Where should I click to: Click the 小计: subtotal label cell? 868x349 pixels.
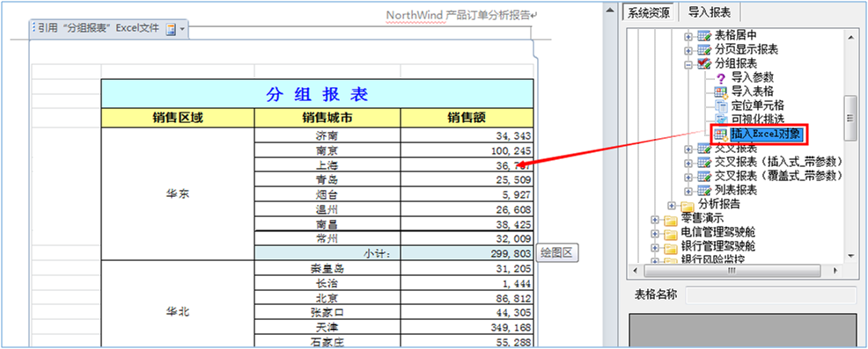[x=327, y=253]
